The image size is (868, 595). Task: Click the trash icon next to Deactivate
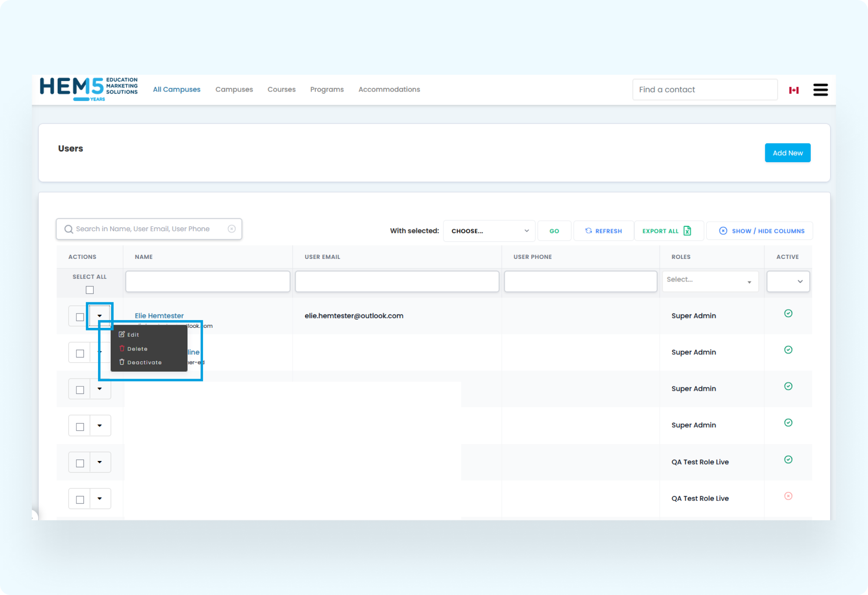[122, 362]
